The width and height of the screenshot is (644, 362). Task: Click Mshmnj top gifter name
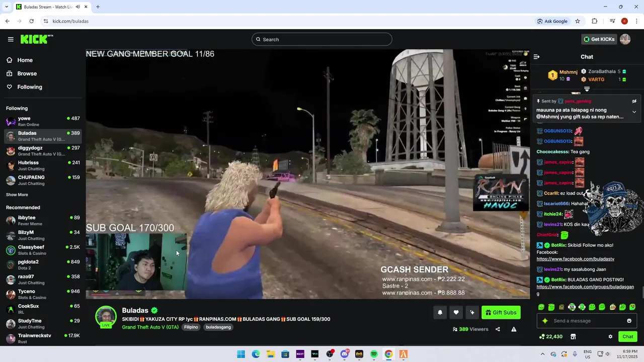[x=569, y=72]
